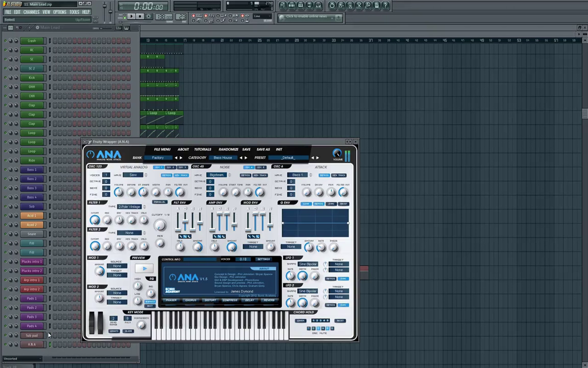The width and height of the screenshot is (588, 368).
Task: Click the Filter 1 Cutoff knob
Action: click(95, 220)
